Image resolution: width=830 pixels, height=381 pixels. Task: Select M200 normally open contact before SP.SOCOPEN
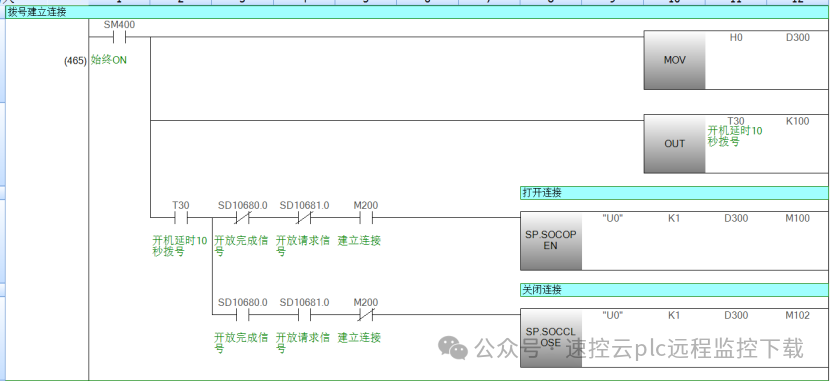pyautogui.click(x=365, y=217)
